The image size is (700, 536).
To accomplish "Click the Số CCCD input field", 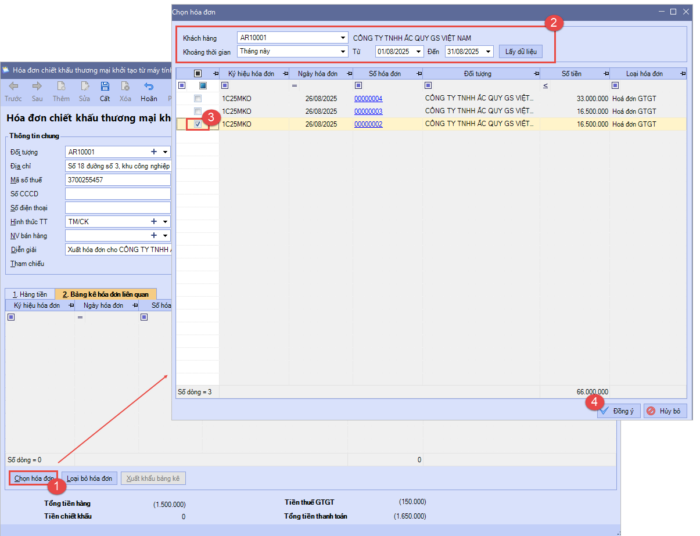I will tap(117, 193).
